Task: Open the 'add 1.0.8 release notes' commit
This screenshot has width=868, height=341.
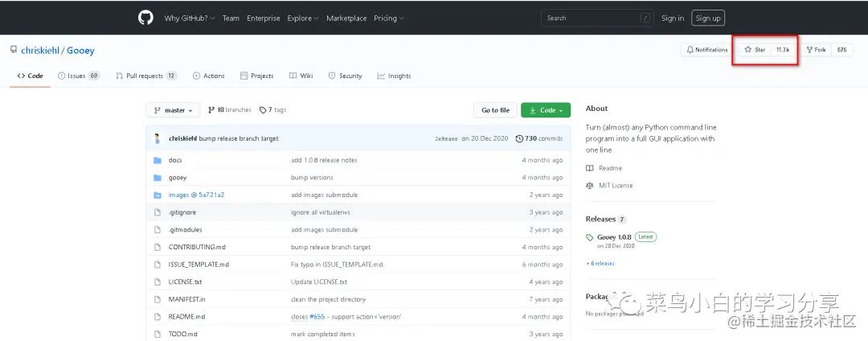Action: click(324, 160)
